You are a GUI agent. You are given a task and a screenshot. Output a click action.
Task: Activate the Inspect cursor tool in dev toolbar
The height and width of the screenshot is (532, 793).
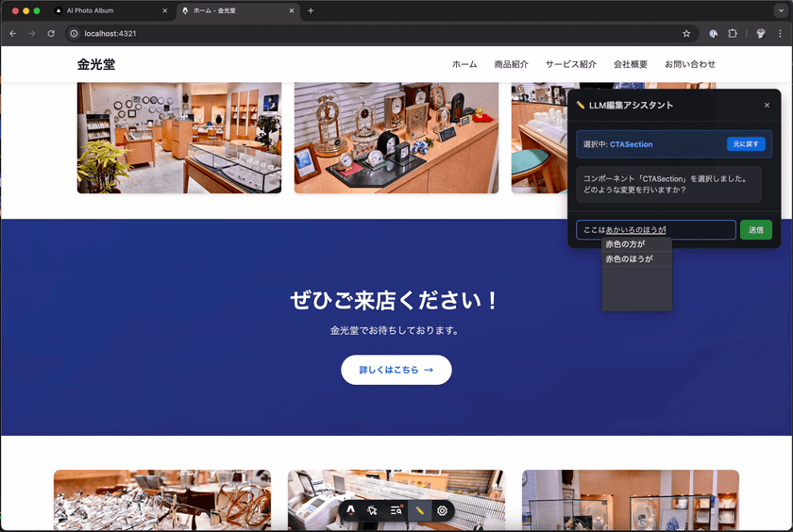[373, 510]
